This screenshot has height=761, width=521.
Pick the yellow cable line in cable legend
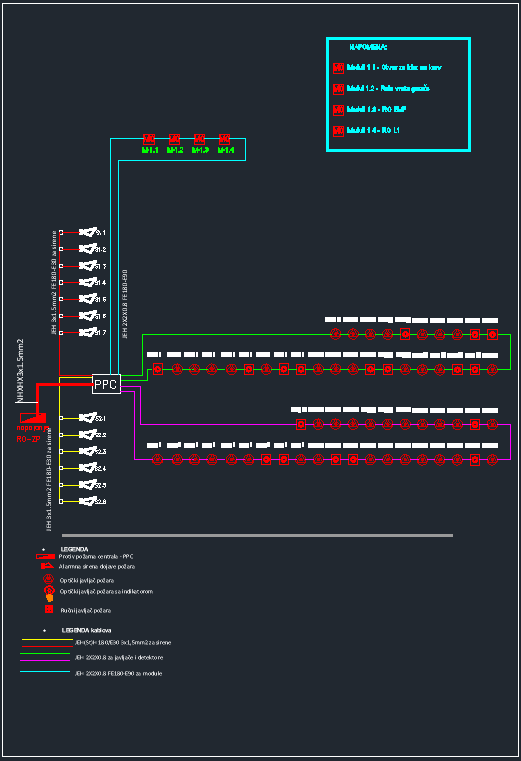pyautogui.click(x=47, y=640)
